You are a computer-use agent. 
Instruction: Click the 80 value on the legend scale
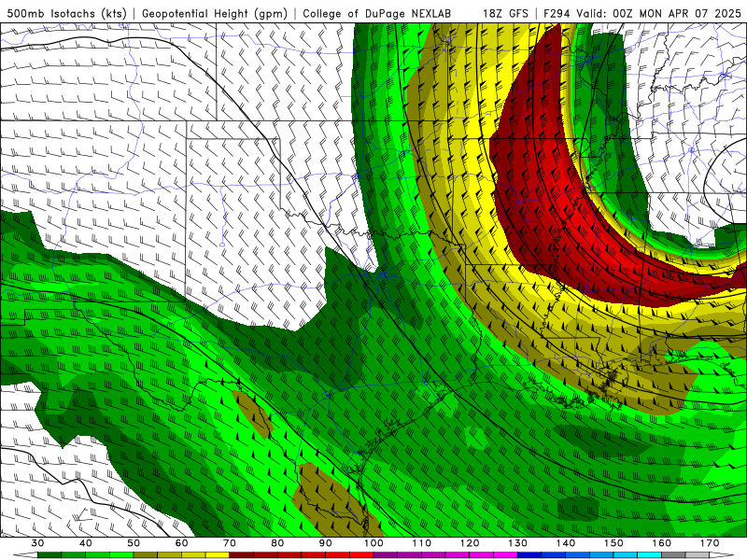click(277, 543)
